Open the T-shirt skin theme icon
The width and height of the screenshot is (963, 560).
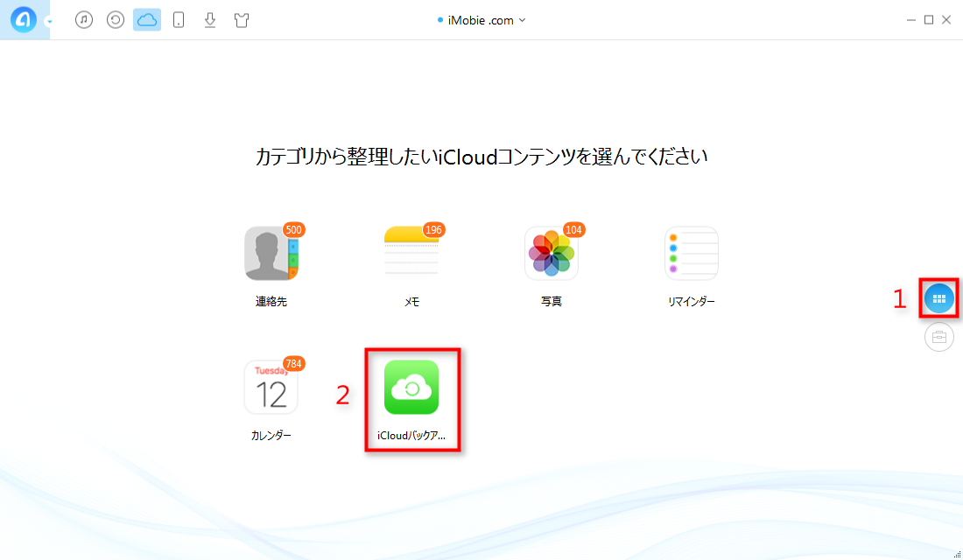[x=242, y=20]
